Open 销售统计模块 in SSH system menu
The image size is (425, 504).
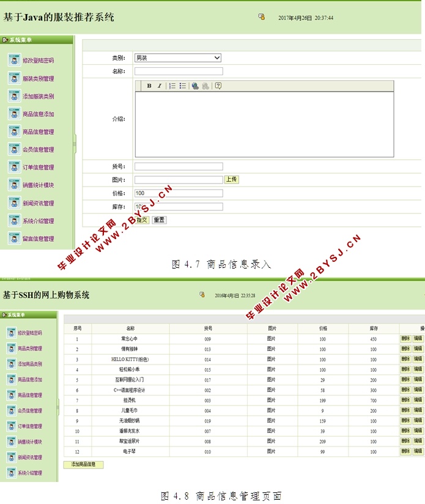click(x=30, y=442)
